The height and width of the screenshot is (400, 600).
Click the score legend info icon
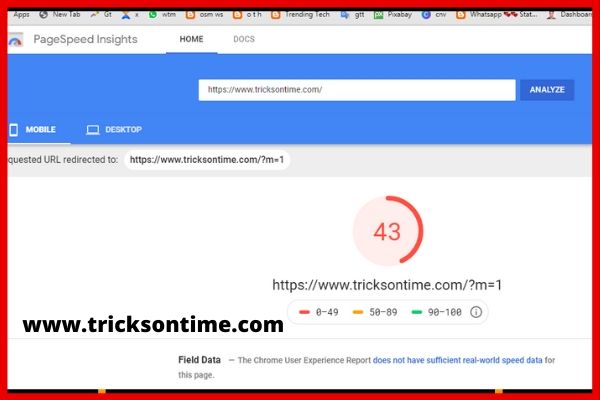pyautogui.click(x=476, y=312)
